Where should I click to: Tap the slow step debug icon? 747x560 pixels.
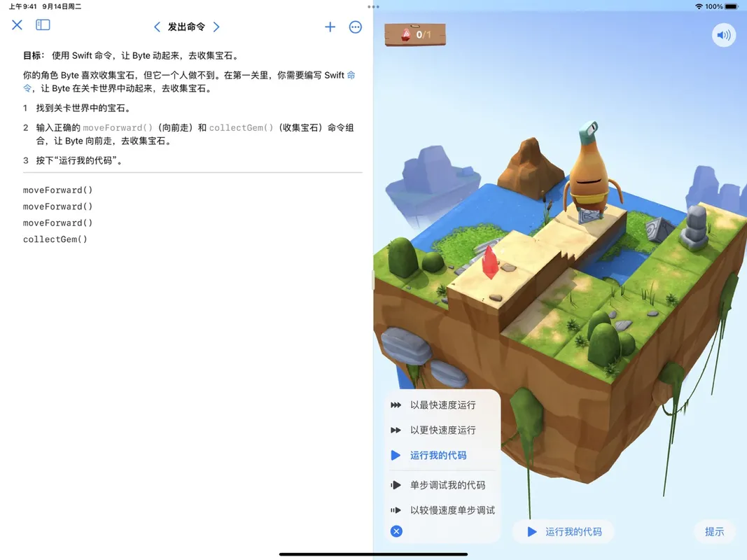396,510
